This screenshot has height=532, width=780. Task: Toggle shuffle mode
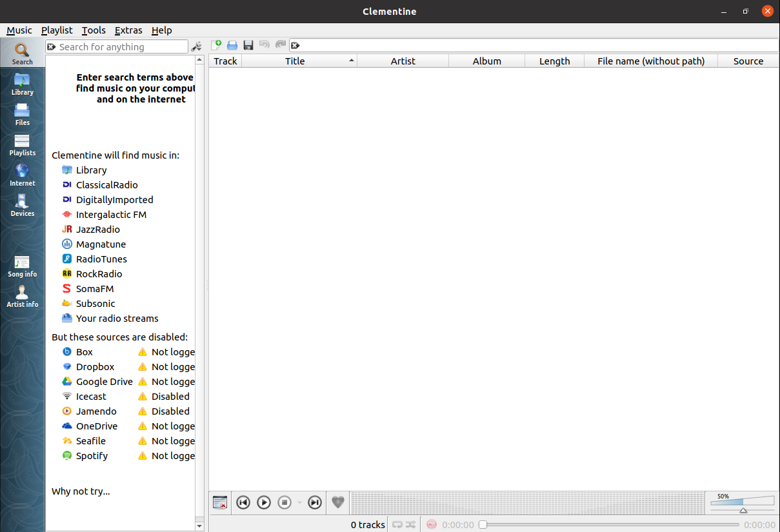click(410, 524)
